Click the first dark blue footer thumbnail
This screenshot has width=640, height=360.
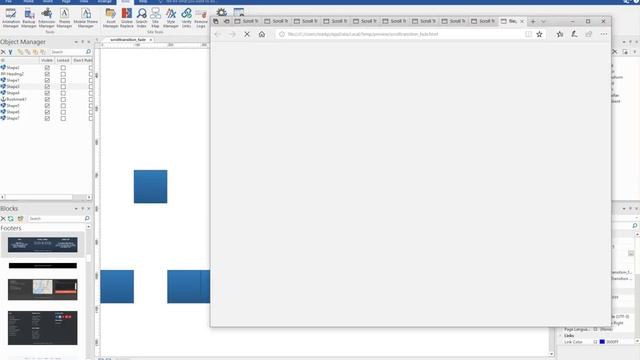(42, 245)
